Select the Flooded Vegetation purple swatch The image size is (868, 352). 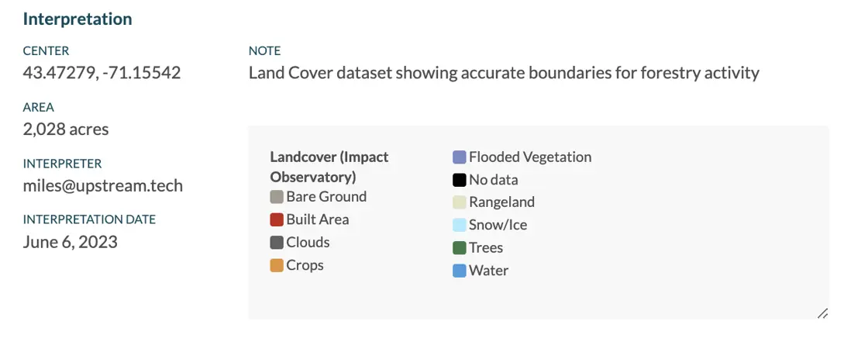[460, 157]
